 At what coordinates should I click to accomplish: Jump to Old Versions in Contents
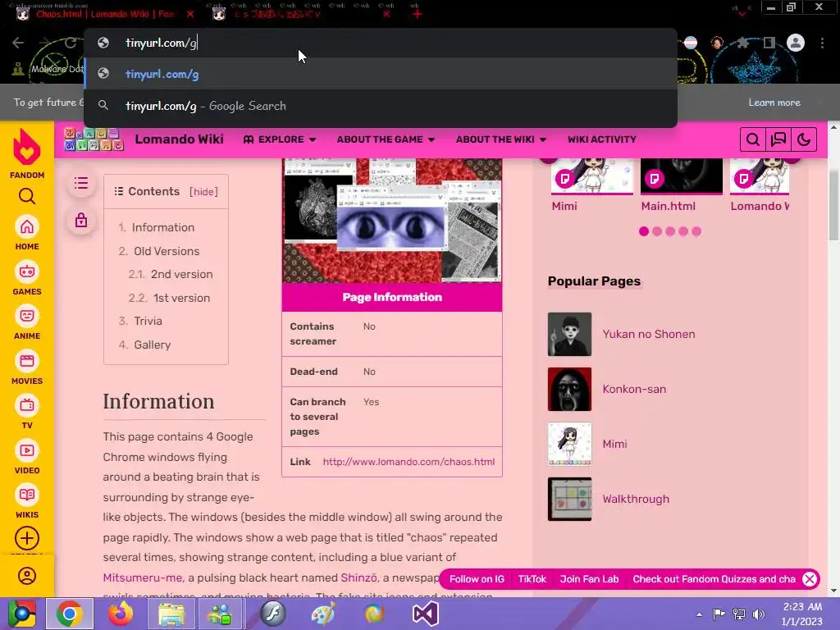166,251
